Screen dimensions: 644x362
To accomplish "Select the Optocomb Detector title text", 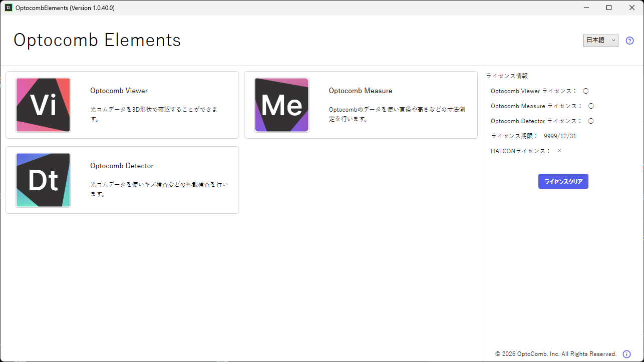I will tap(122, 166).
